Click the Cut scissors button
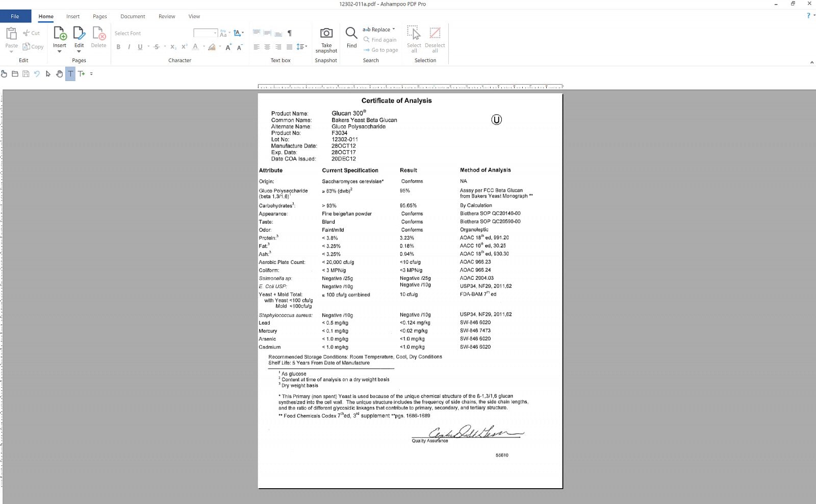This screenshot has height=504, width=816. click(31, 33)
